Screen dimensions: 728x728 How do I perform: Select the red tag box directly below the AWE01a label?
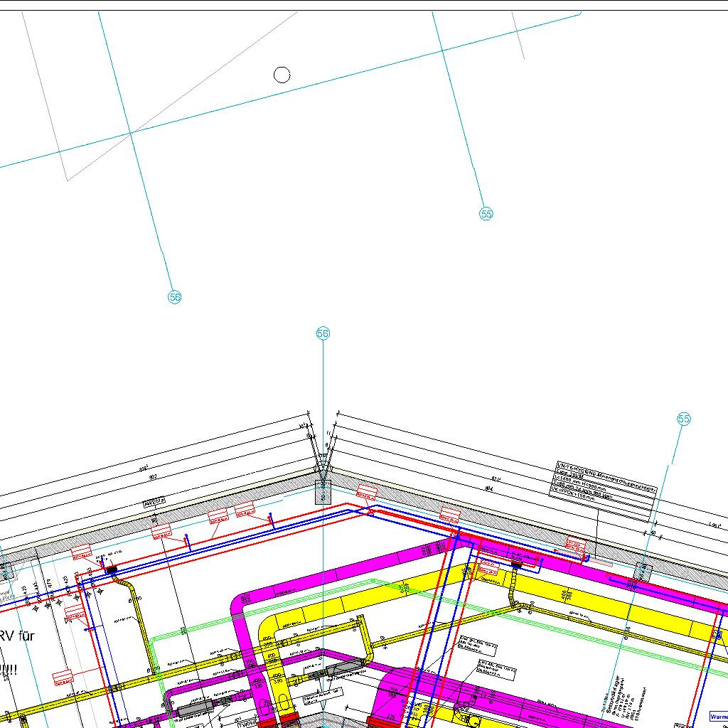pyautogui.click(x=161, y=530)
